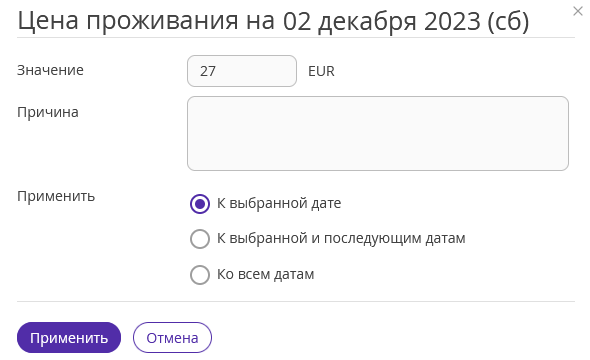The image size is (590, 360).
Task: Click the Значение field label
Action: point(50,70)
